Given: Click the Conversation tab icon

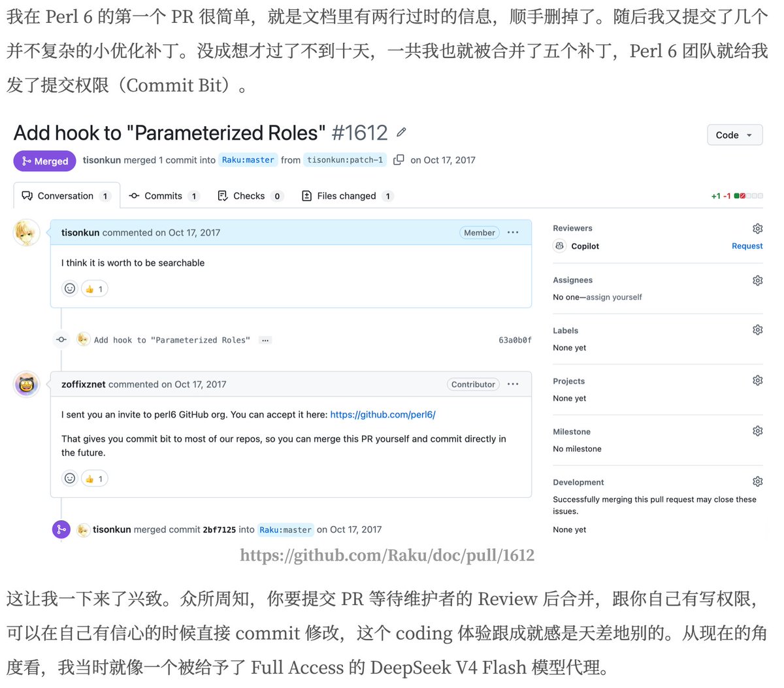Looking at the screenshot, I should click(x=27, y=195).
